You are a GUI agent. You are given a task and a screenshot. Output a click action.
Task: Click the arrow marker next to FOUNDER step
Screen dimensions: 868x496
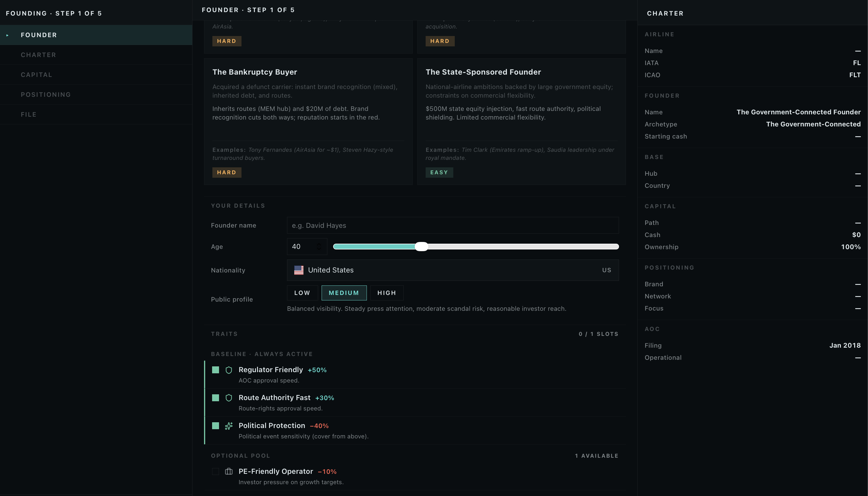7,35
